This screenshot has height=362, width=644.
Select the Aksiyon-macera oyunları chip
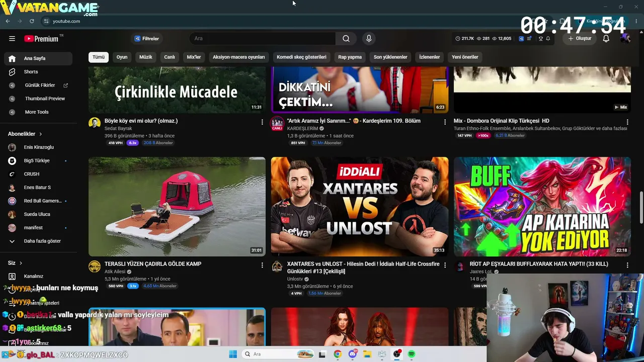click(238, 57)
